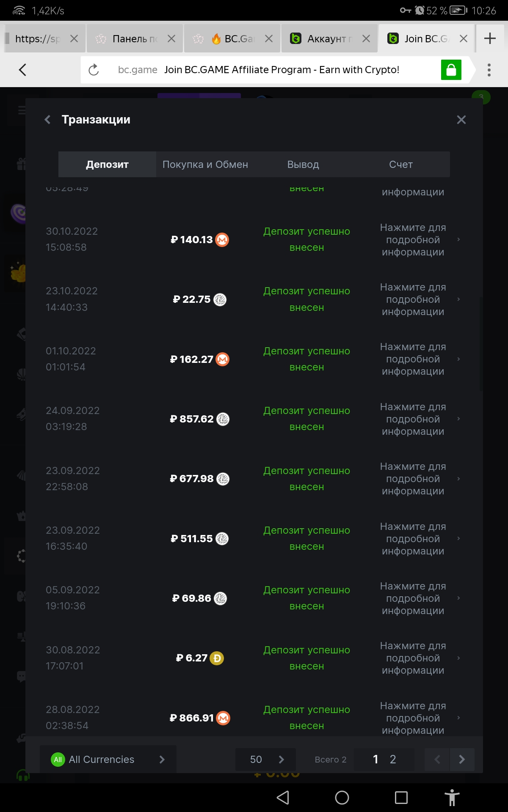Expand details for the 23.10.2022 deposit
This screenshot has width=508, height=812.
pyautogui.click(x=418, y=299)
